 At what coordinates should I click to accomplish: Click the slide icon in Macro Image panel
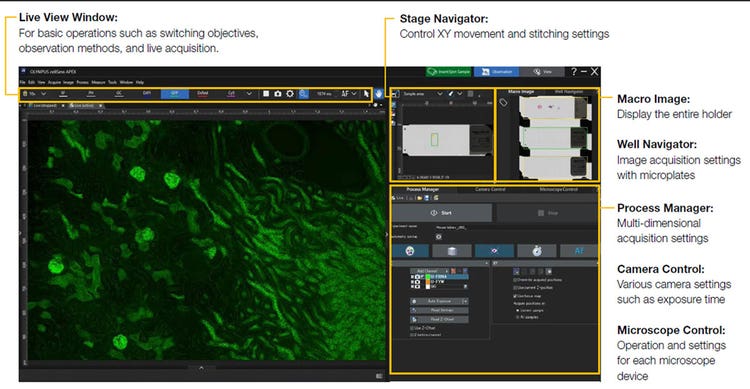click(x=503, y=102)
